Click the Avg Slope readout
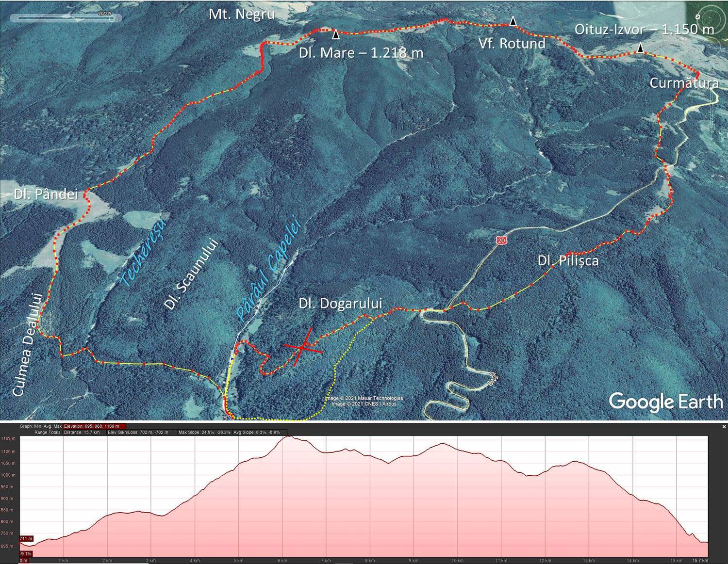The image size is (728, 564). (x=257, y=432)
